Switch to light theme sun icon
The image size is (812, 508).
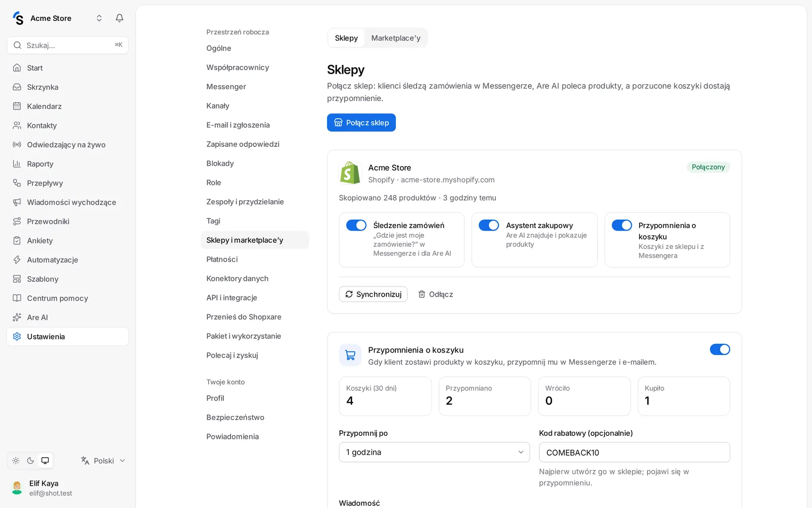pos(16,461)
